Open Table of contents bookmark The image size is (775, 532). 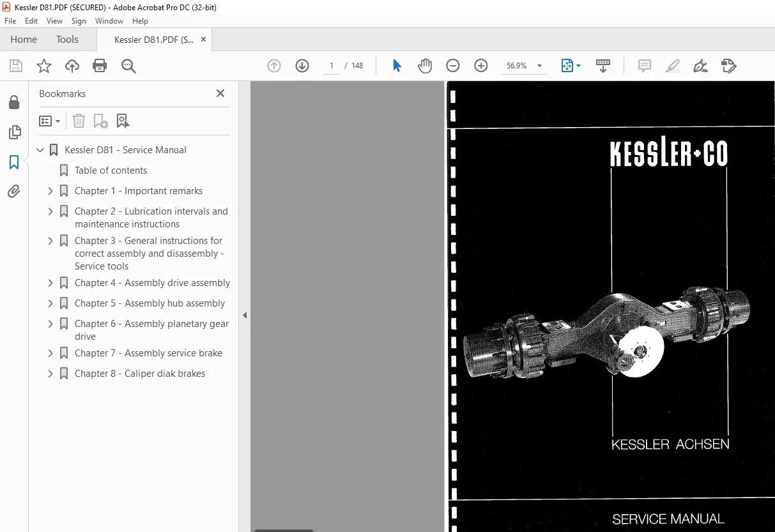[111, 171]
